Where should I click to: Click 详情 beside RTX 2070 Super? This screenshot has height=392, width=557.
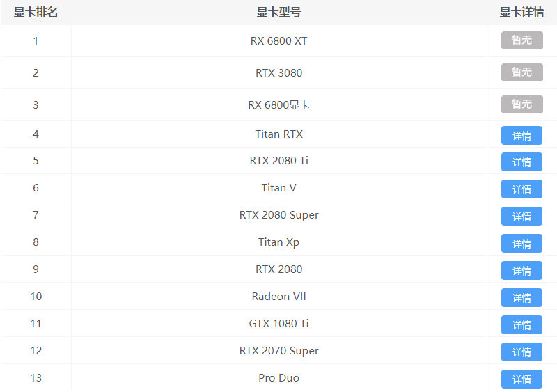tap(521, 352)
